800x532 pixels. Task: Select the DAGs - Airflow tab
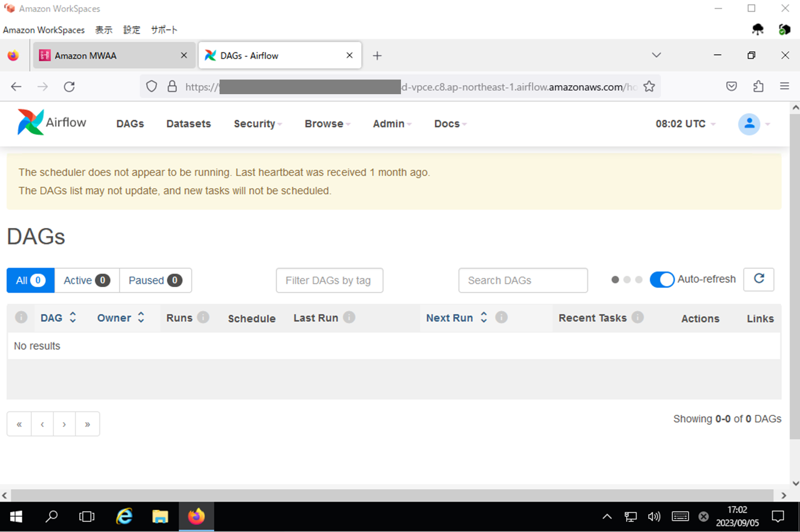(280, 56)
